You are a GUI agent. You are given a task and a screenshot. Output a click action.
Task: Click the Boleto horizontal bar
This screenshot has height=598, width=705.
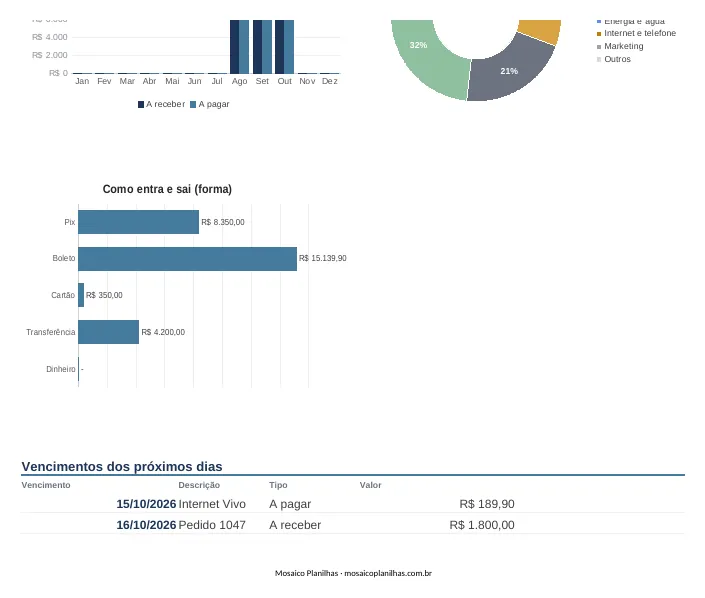(x=187, y=259)
